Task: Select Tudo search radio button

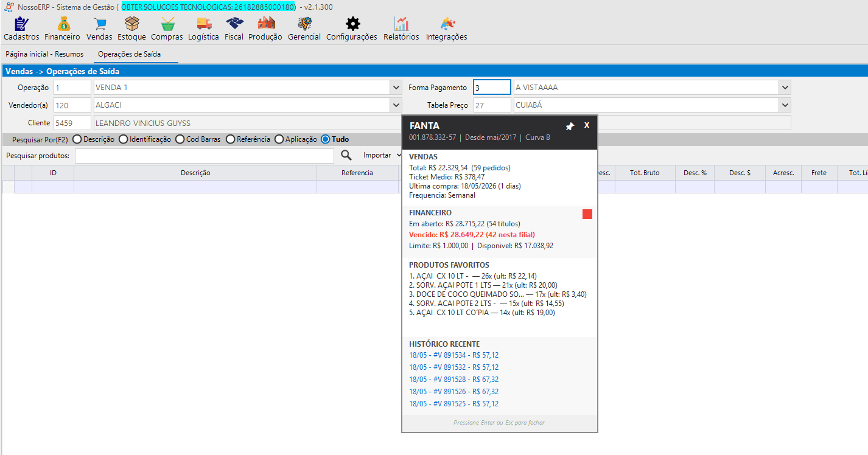Action: 325,139
